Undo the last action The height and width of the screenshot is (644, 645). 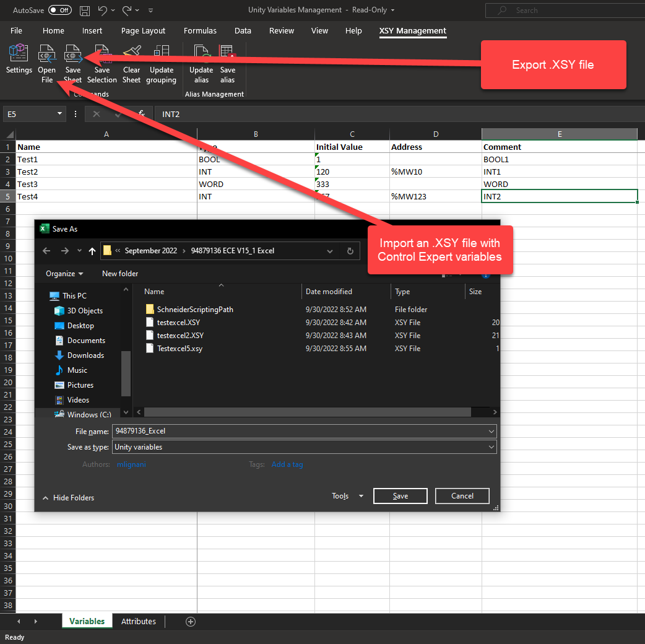click(102, 11)
